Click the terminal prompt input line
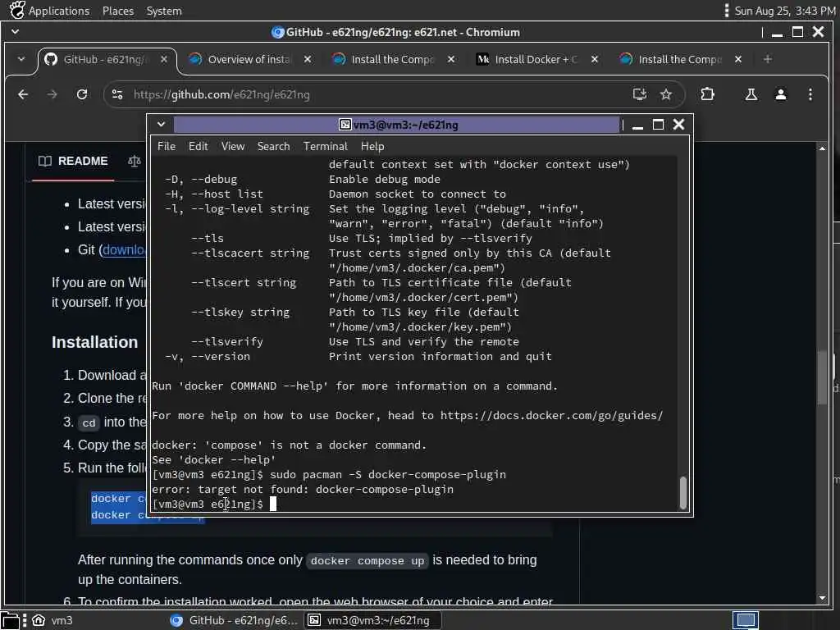The image size is (840, 630). pyautogui.click(x=414, y=504)
